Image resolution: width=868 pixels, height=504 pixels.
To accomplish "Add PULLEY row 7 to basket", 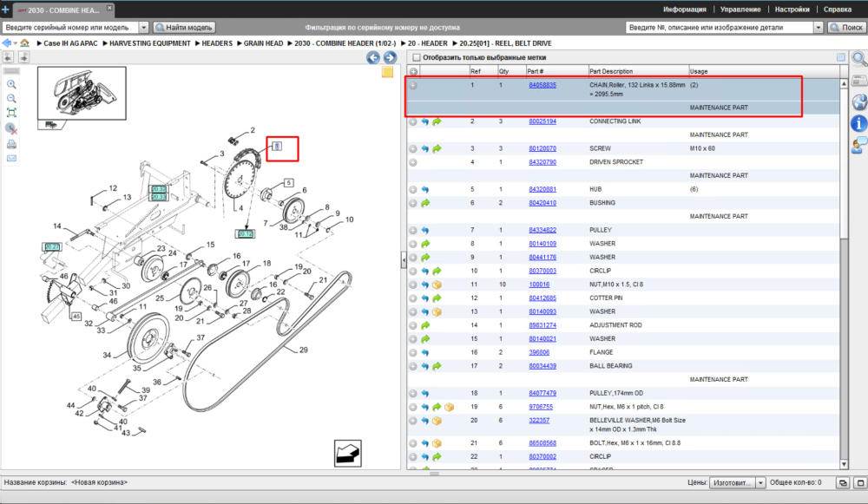I will pyautogui.click(x=413, y=230).
